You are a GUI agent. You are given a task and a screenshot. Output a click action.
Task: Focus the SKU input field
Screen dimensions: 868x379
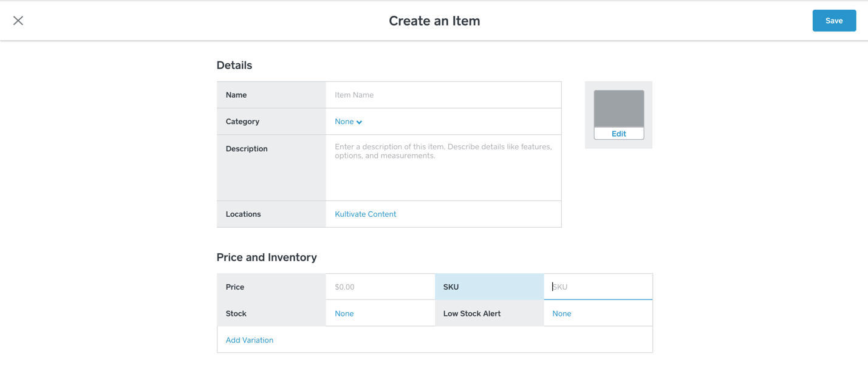pos(598,287)
